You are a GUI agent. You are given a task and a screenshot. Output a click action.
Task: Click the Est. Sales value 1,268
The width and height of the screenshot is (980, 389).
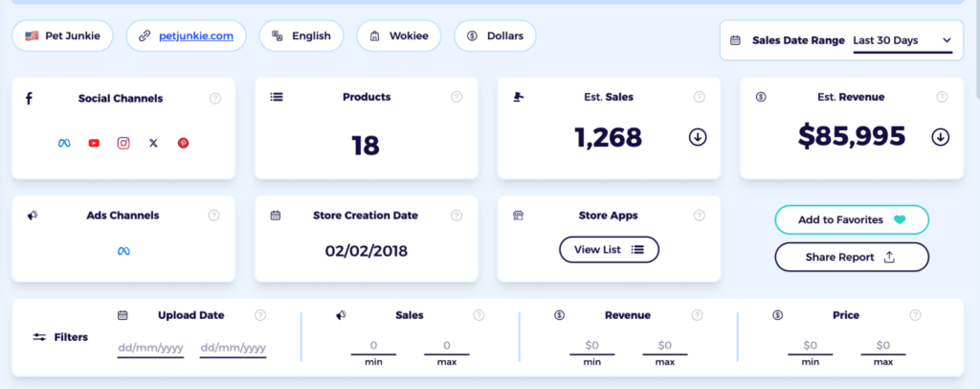(608, 137)
